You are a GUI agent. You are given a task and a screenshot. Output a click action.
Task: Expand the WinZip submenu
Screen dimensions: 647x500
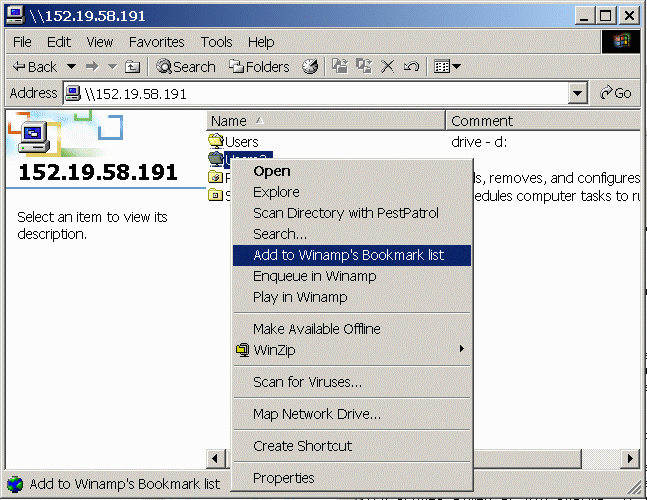[352, 350]
